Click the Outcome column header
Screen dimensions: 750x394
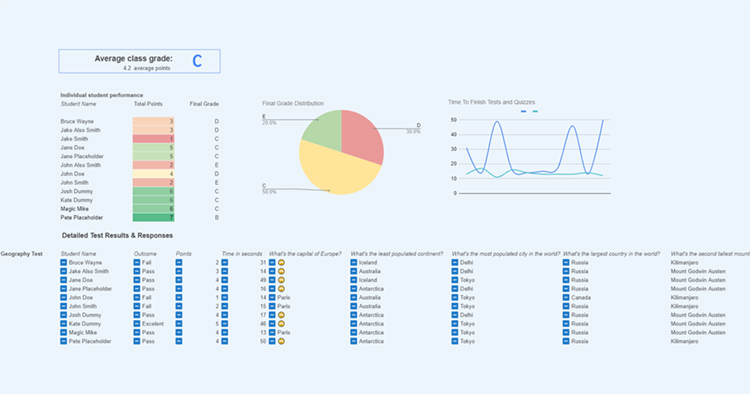tap(145, 254)
